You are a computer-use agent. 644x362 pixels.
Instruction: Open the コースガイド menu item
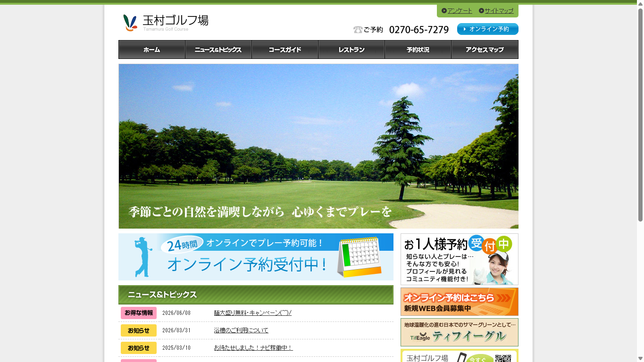point(285,49)
